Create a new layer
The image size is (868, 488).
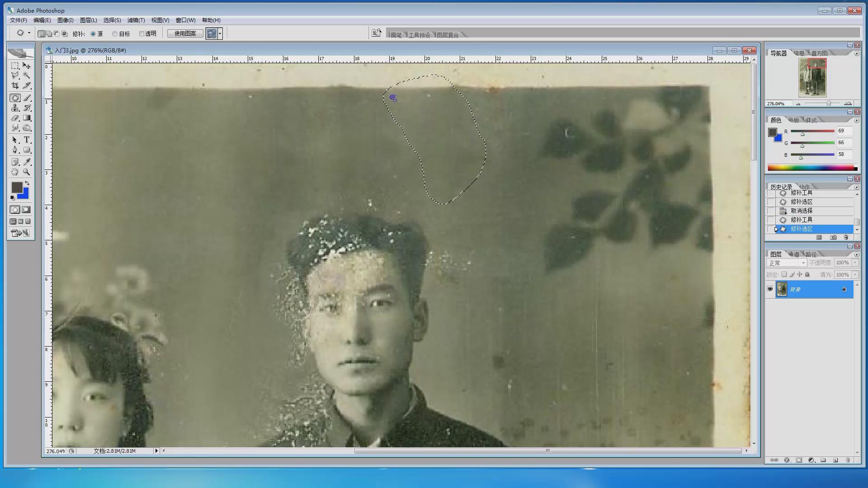835,460
